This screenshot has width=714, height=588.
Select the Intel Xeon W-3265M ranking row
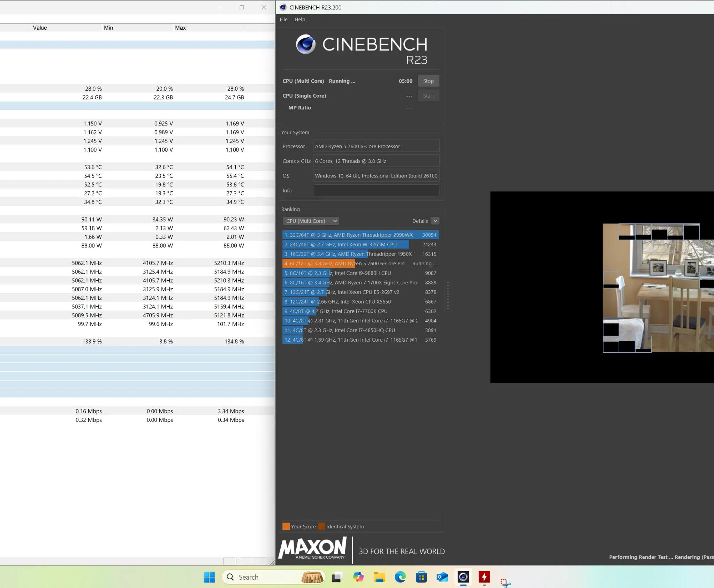pyautogui.click(x=360, y=245)
